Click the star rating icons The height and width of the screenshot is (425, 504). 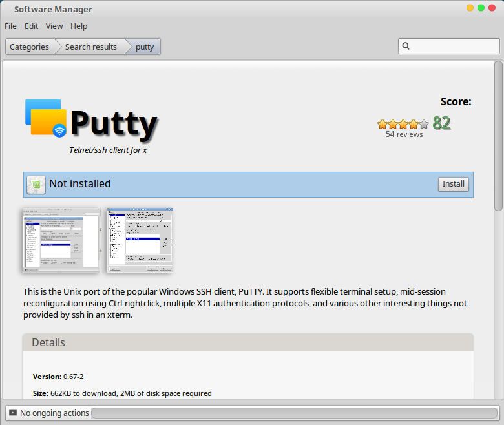coord(403,124)
